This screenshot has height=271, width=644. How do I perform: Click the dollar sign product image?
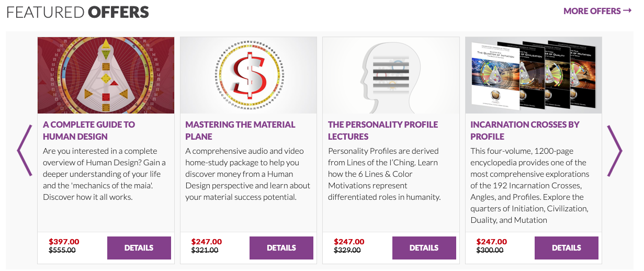click(x=248, y=75)
